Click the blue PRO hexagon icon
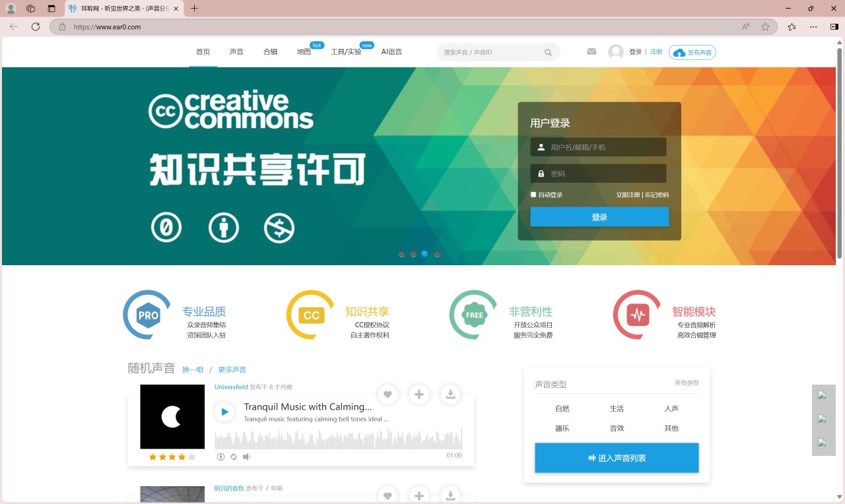Image resolution: width=845 pixels, height=504 pixels. 148,315
